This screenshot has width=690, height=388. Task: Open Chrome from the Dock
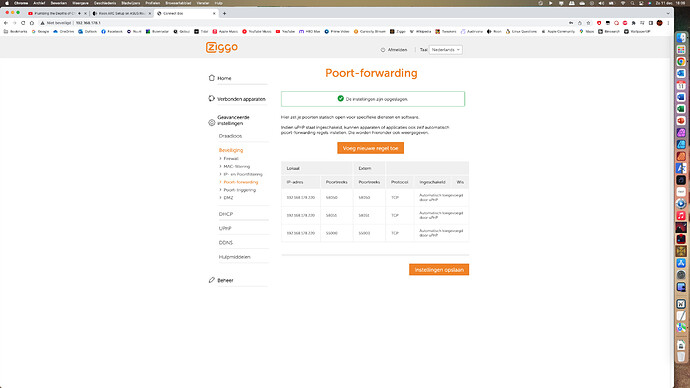(681, 61)
